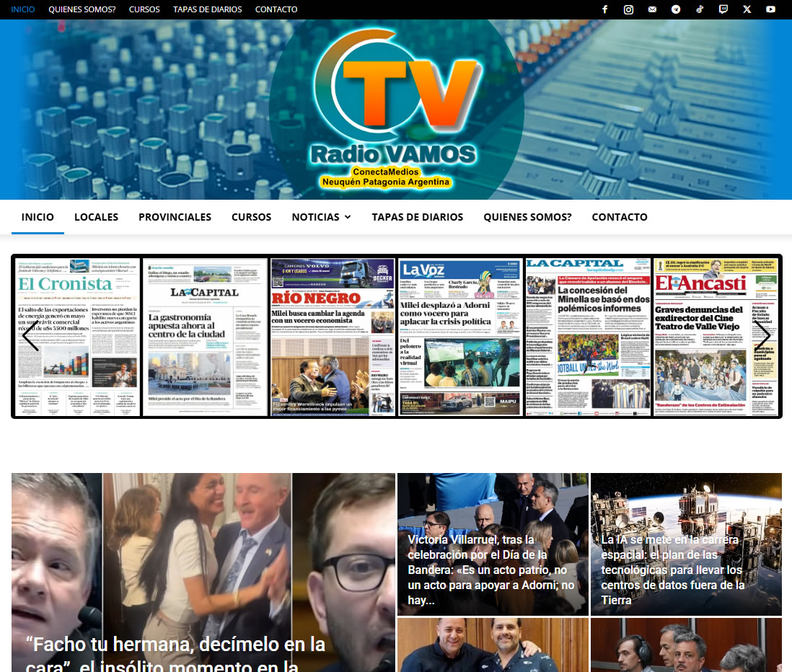Open the Facebook social icon
Screen dimensions: 792x672
(604, 9)
